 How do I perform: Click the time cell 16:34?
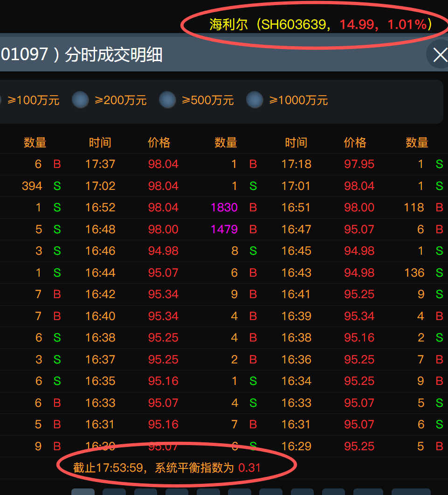coord(296,381)
